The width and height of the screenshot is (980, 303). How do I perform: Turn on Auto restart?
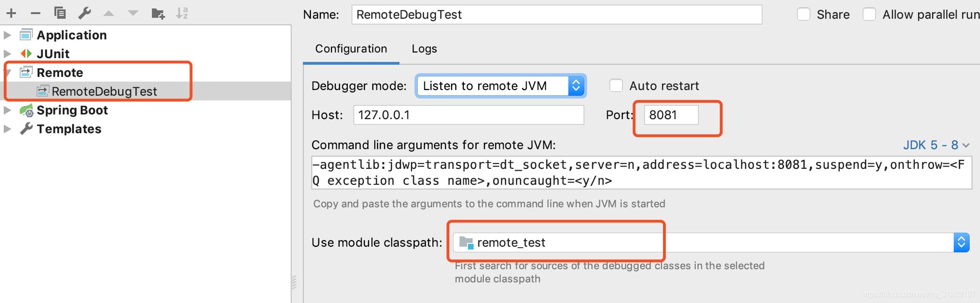click(616, 85)
